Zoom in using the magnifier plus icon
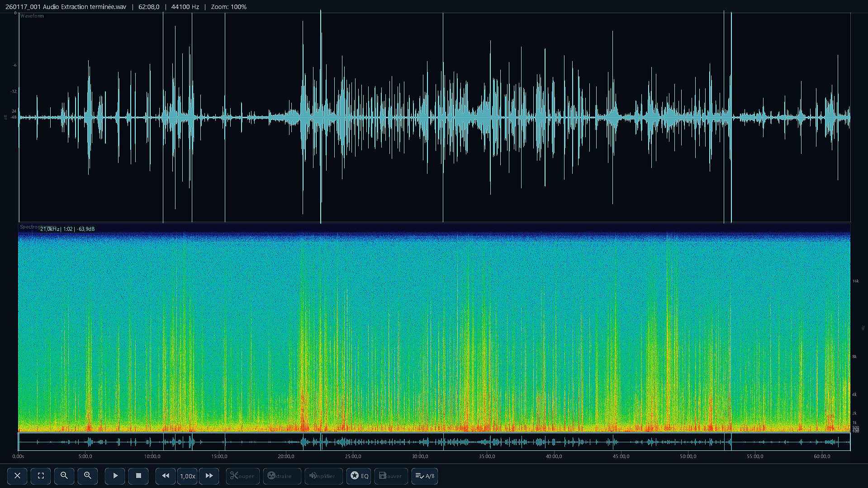Viewport: 868px width, 488px height. [x=88, y=476]
